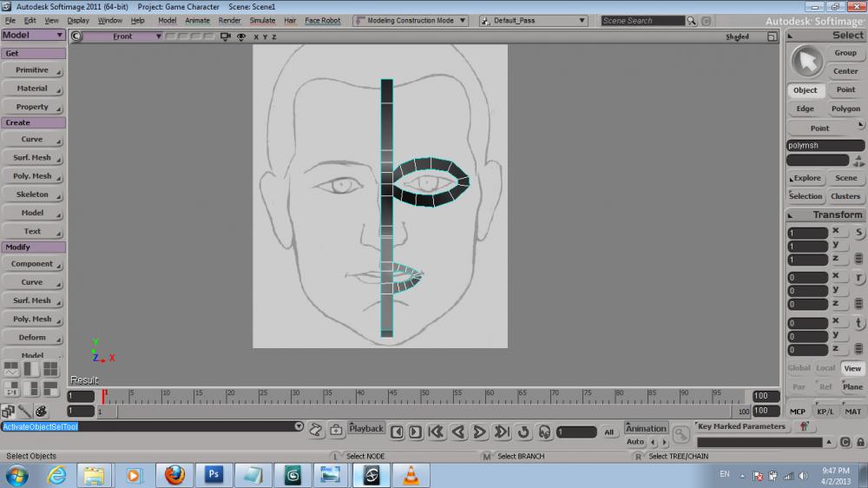Click the scale 's' transform icon

tap(858, 233)
